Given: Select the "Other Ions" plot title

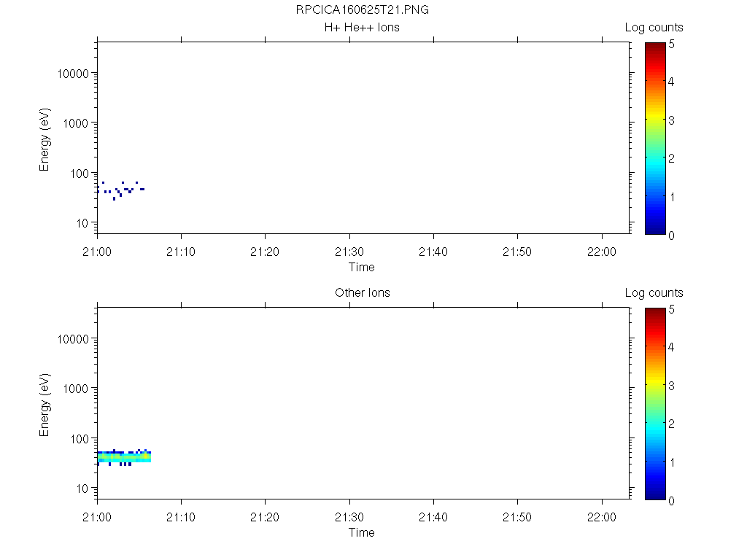Looking at the screenshot, I should coord(362,292).
